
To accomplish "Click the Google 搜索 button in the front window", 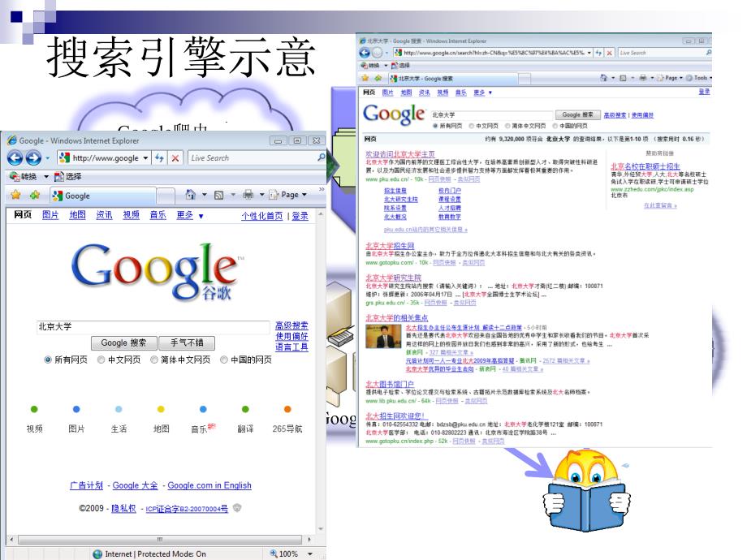I will click(124, 342).
